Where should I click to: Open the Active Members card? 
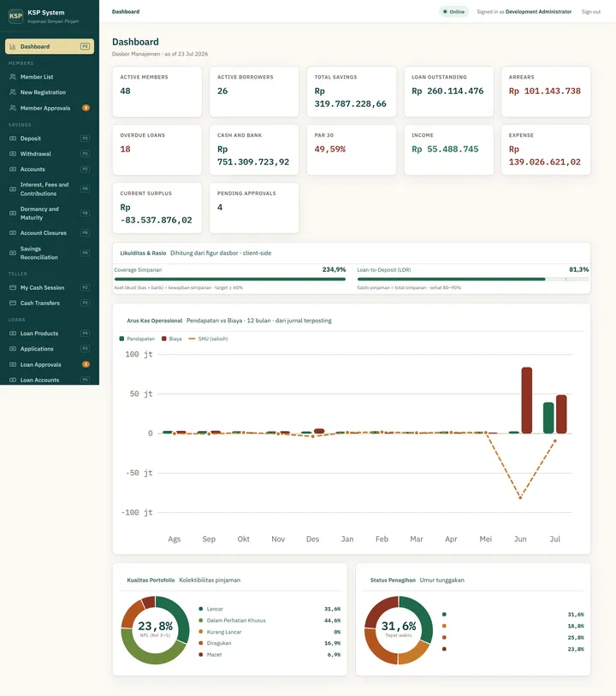157,91
